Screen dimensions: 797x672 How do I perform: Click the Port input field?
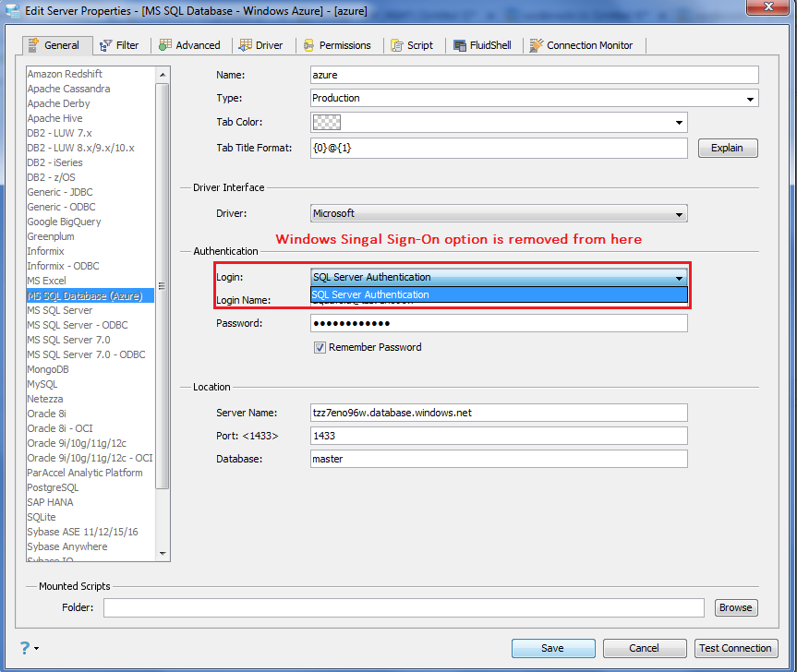(x=499, y=436)
